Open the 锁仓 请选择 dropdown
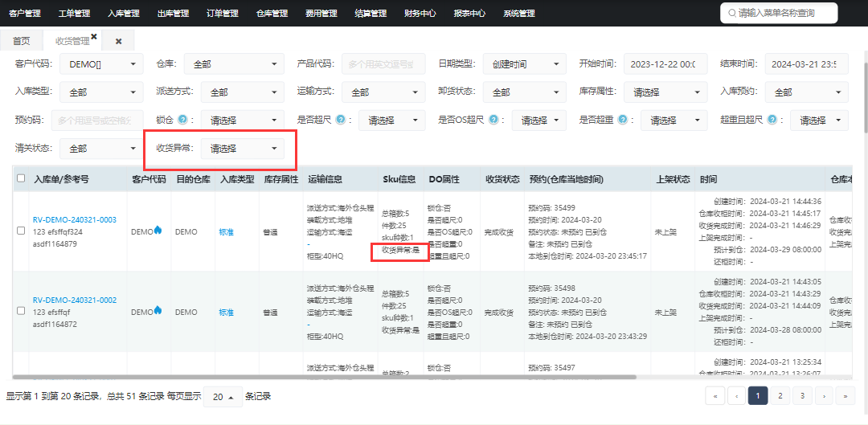 243,120
